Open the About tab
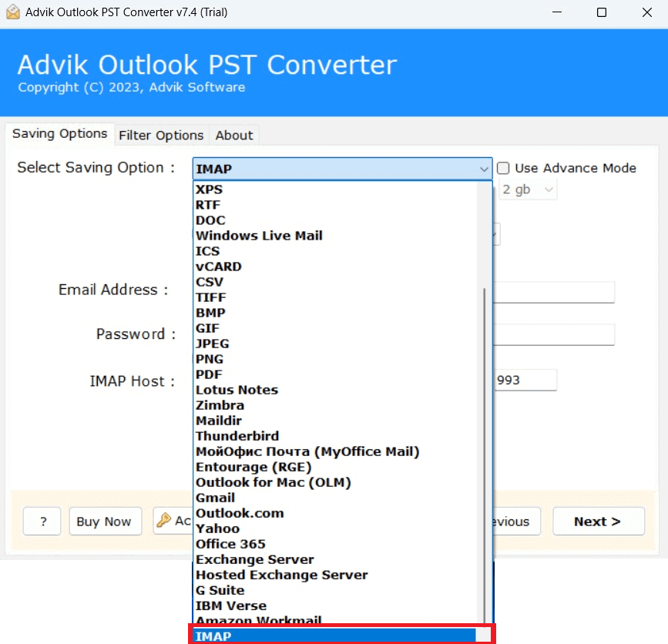The width and height of the screenshot is (668, 644). pyautogui.click(x=234, y=136)
